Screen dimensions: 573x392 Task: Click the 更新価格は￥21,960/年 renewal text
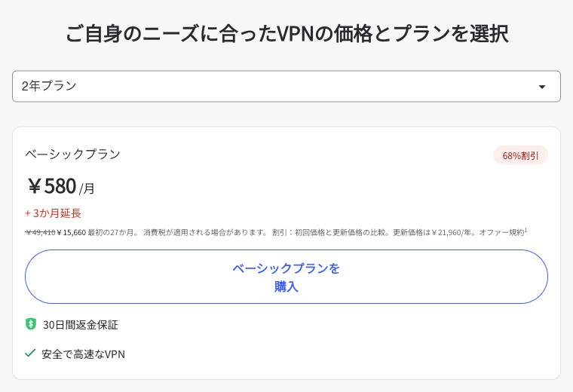tap(434, 232)
